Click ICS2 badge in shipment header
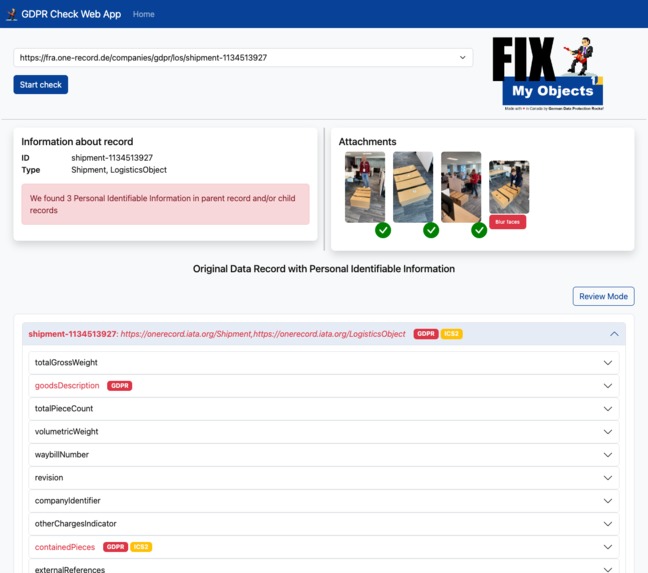Image resolution: width=648 pixels, height=573 pixels. pyautogui.click(x=451, y=334)
